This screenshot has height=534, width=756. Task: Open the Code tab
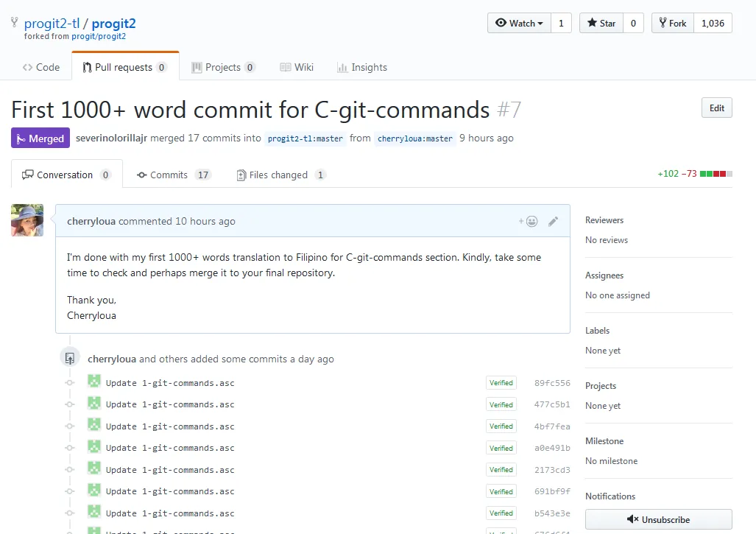(41, 67)
